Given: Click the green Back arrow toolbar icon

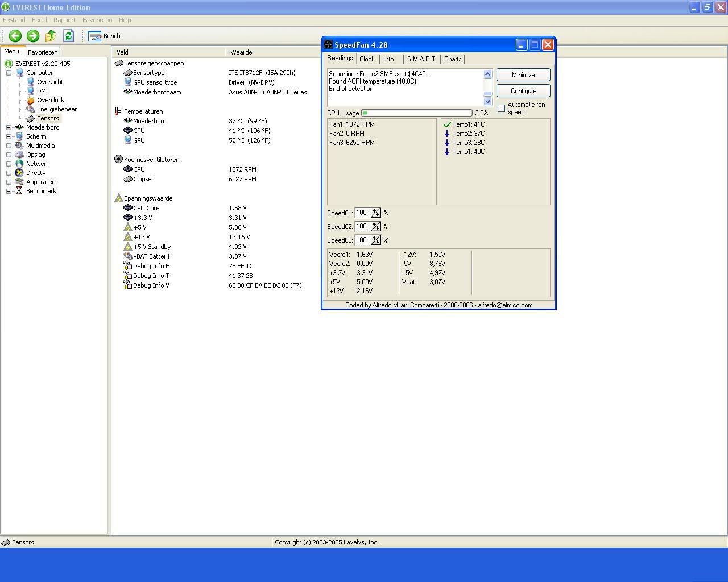Looking at the screenshot, I should click(15, 36).
